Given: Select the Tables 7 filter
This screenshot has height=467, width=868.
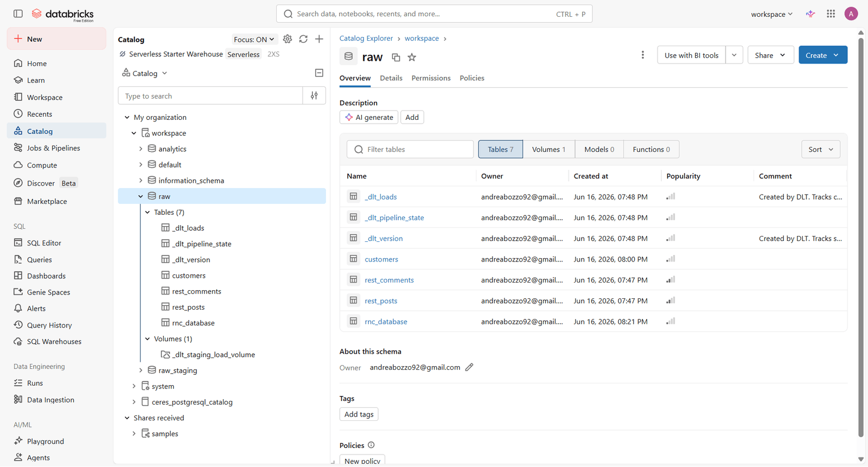Looking at the screenshot, I should coord(500,149).
